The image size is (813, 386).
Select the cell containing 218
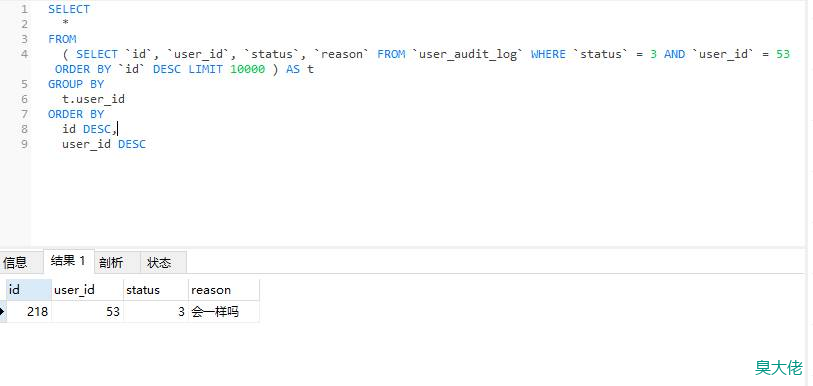pos(29,311)
